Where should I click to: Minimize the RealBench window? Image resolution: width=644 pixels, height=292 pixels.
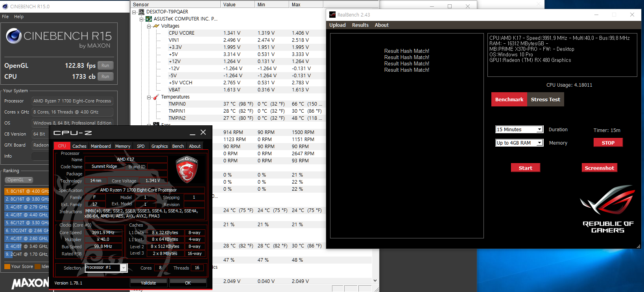(596, 15)
